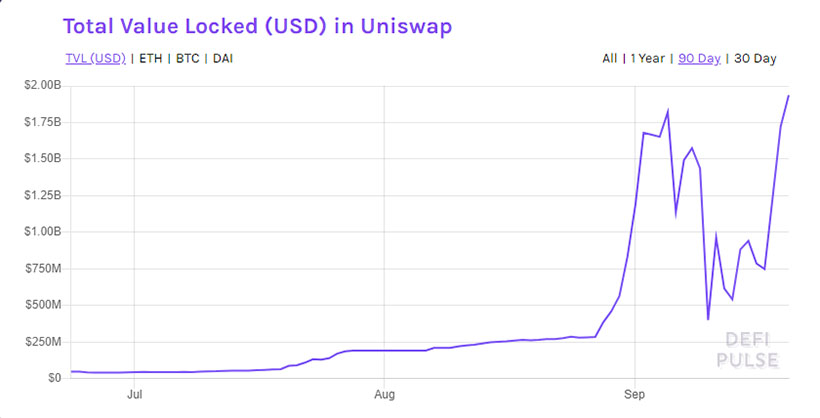The height and width of the screenshot is (418, 820).
Task: Click the Jul label on x-axis
Action: 135,395
